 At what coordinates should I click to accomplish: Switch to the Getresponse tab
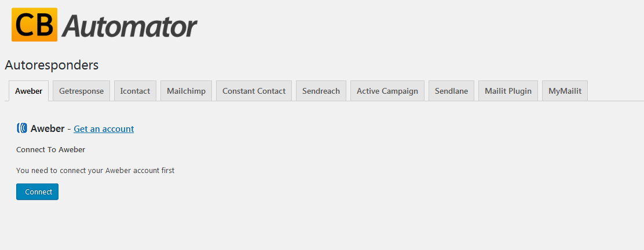pyautogui.click(x=81, y=91)
